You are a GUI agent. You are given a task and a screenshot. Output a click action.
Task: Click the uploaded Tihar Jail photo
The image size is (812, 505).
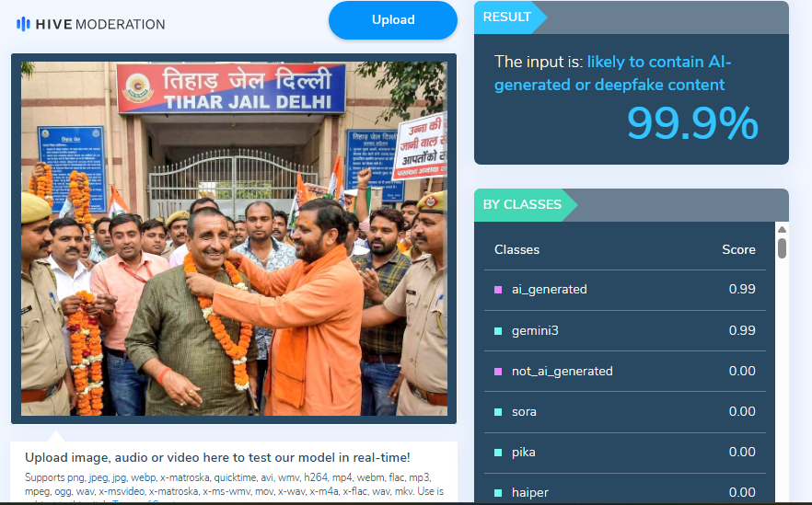pyautogui.click(x=234, y=238)
